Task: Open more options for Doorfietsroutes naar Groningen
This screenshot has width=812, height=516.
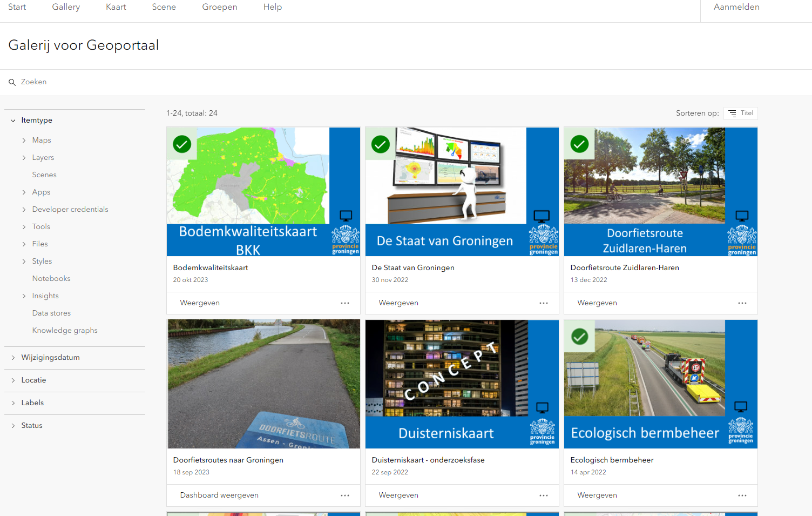Action: click(x=345, y=495)
